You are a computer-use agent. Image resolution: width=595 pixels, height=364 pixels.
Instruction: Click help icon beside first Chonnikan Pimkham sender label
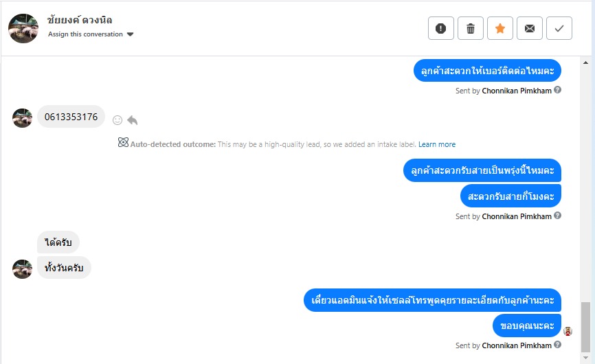(x=558, y=90)
